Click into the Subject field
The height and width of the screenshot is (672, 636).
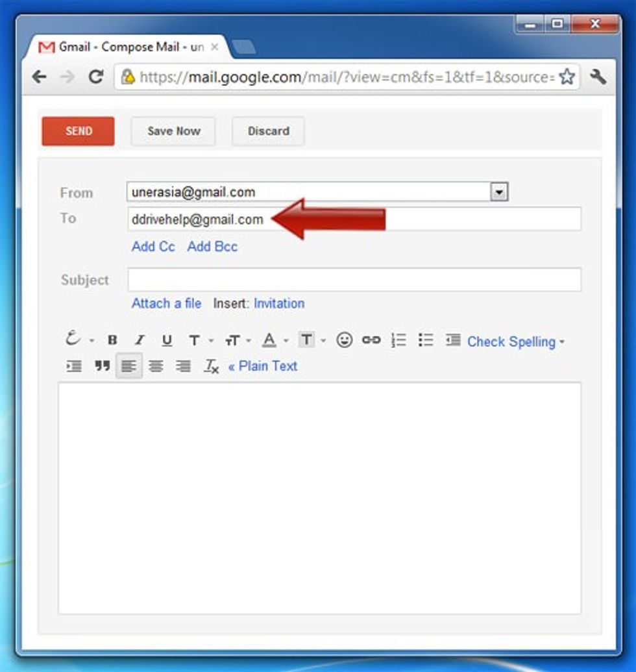[354, 280]
